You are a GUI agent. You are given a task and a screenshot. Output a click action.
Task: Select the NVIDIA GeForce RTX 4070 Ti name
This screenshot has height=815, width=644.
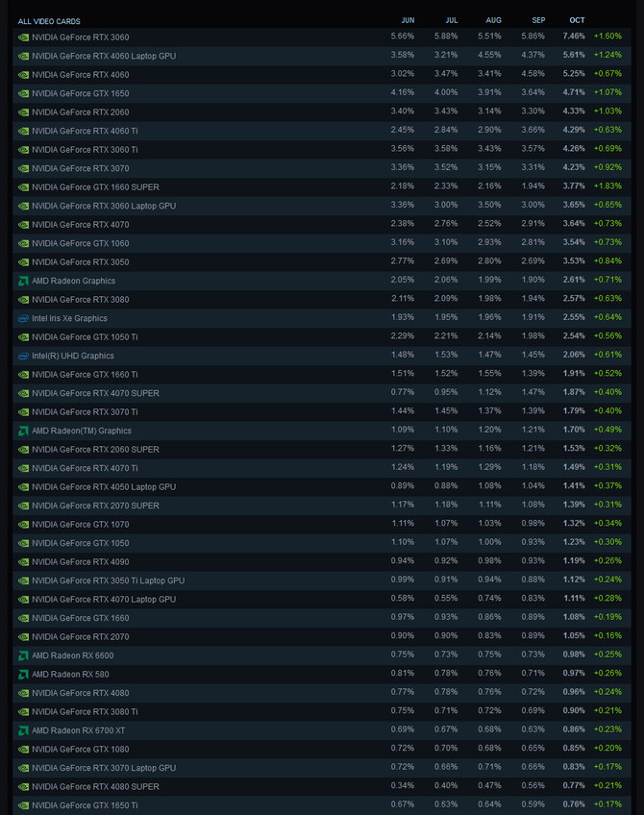click(x=85, y=468)
